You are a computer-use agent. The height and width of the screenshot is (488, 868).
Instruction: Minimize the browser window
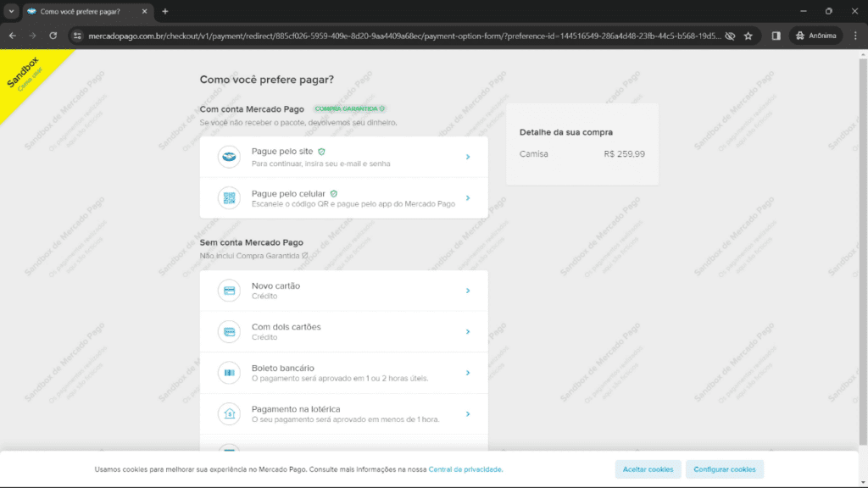[804, 11]
